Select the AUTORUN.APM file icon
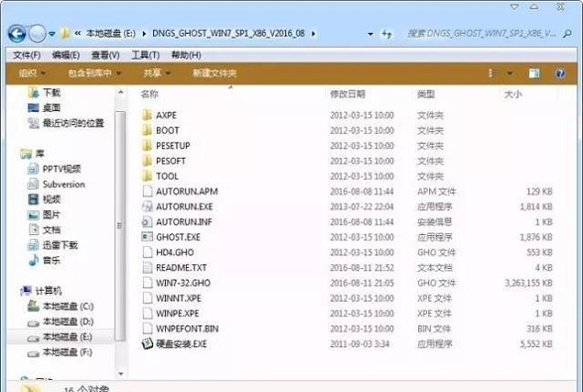Screen dimensions: 583x392 point(148,191)
